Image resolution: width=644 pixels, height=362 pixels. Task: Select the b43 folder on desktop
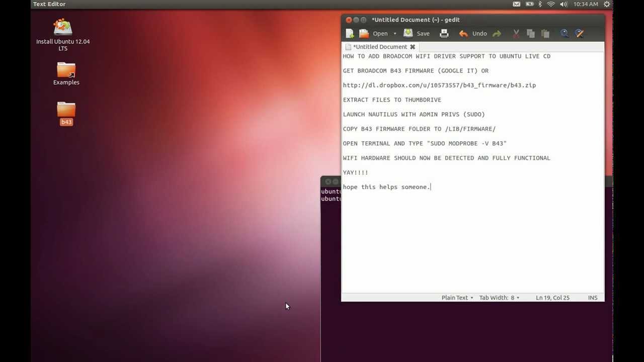pyautogui.click(x=66, y=114)
